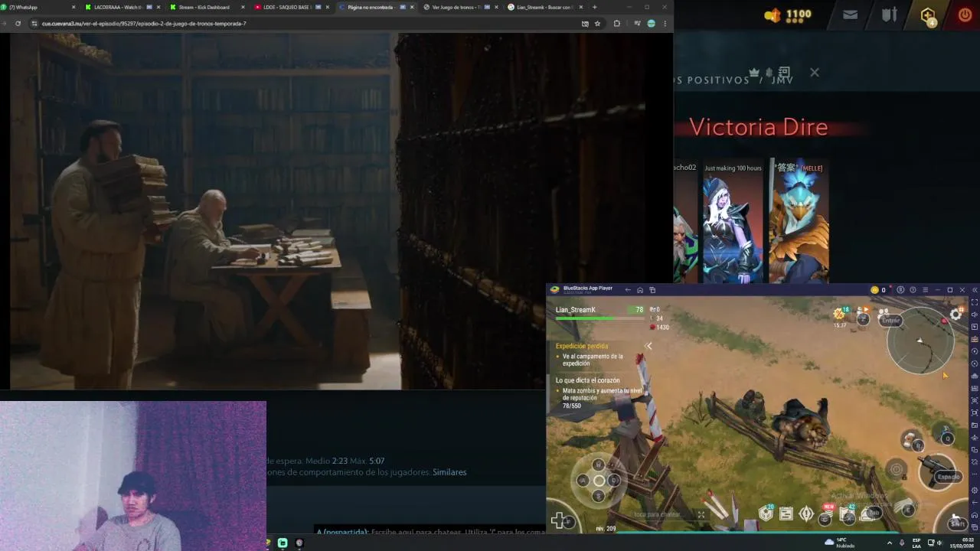Tap the Q skill button in game
This screenshot has height=551, width=980.
coord(947,439)
